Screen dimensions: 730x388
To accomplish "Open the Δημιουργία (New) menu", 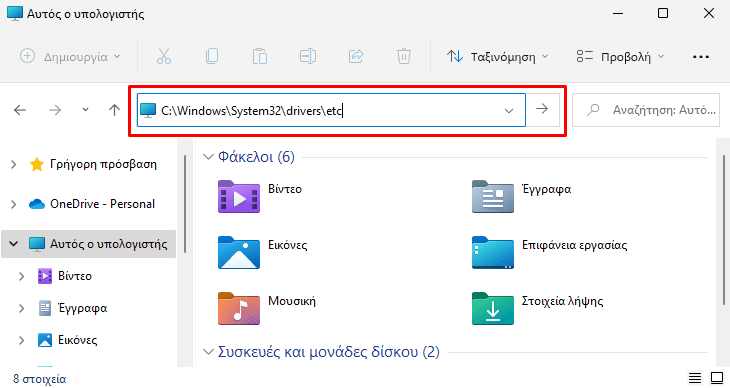I will click(70, 56).
